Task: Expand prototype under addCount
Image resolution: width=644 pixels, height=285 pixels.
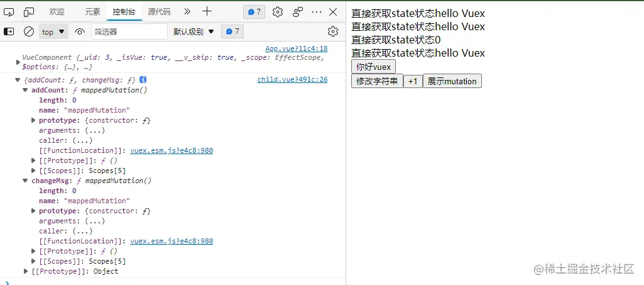Action: [34, 121]
